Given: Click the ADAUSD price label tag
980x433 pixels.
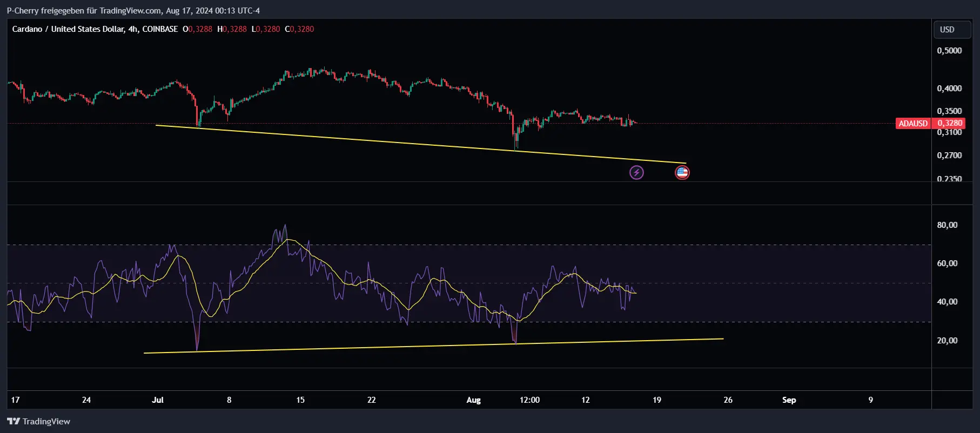Looking at the screenshot, I should 913,124.
